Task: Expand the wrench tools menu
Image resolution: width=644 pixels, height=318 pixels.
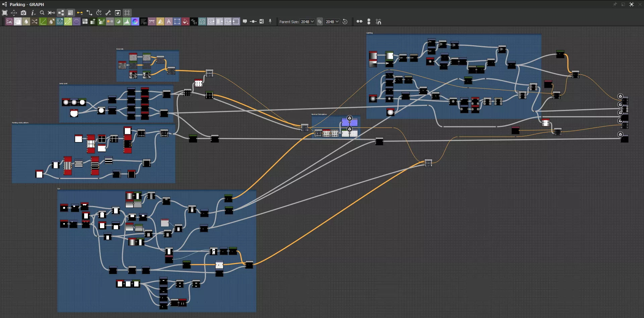Action: coord(108,13)
